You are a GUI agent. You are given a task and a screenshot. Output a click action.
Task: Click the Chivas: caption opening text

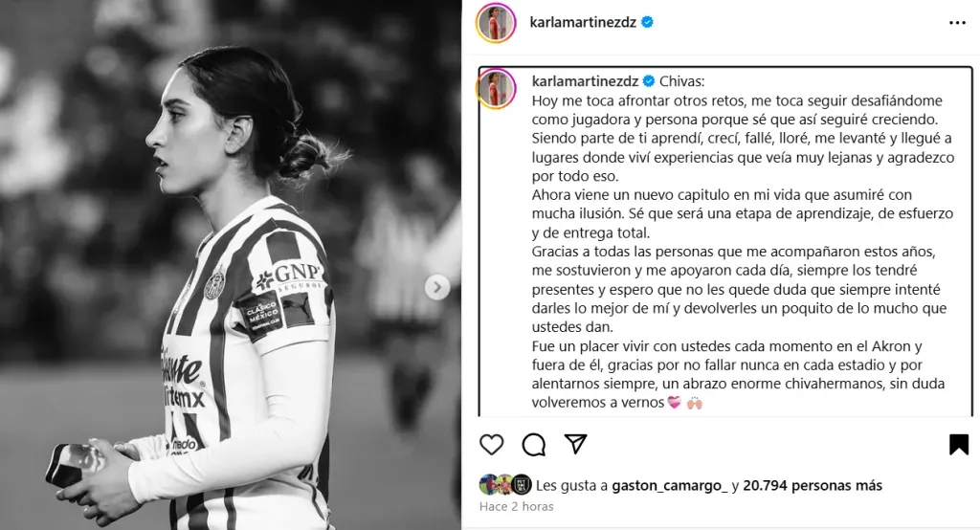[x=681, y=81]
